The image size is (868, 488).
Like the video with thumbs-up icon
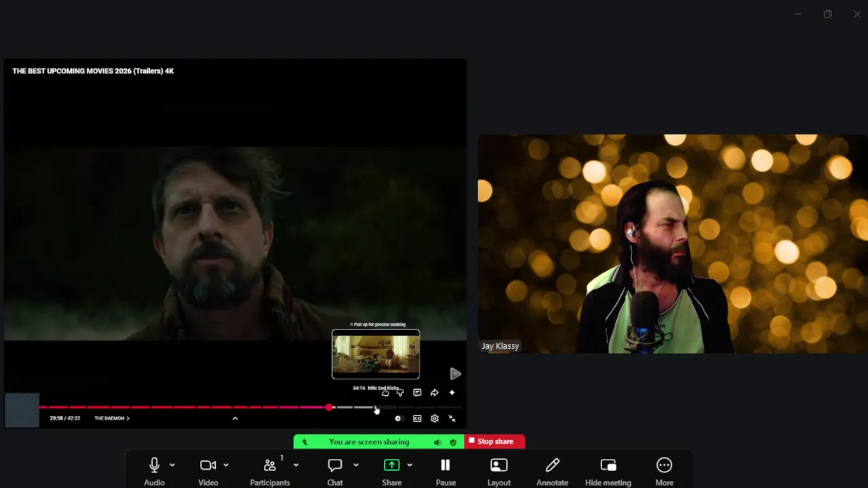[385, 392]
